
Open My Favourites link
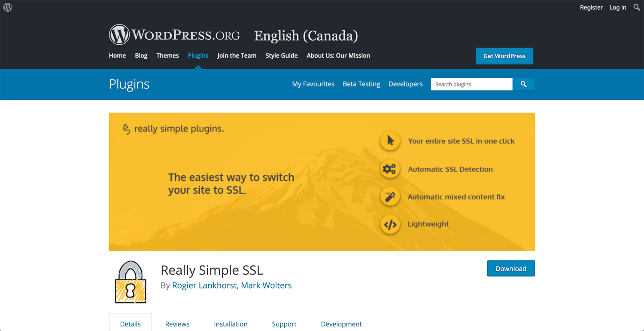click(313, 84)
